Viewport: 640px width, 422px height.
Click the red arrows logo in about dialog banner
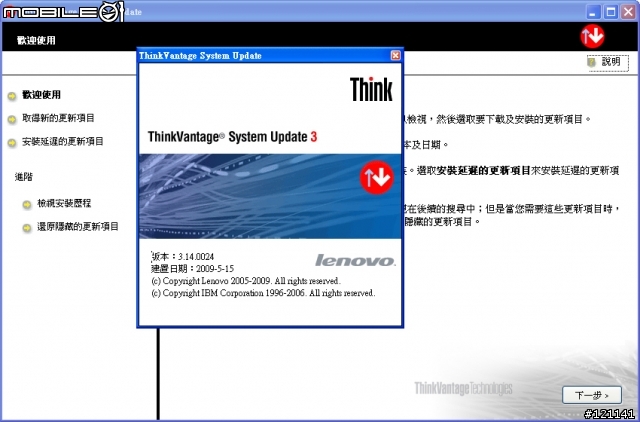pyautogui.click(x=376, y=177)
